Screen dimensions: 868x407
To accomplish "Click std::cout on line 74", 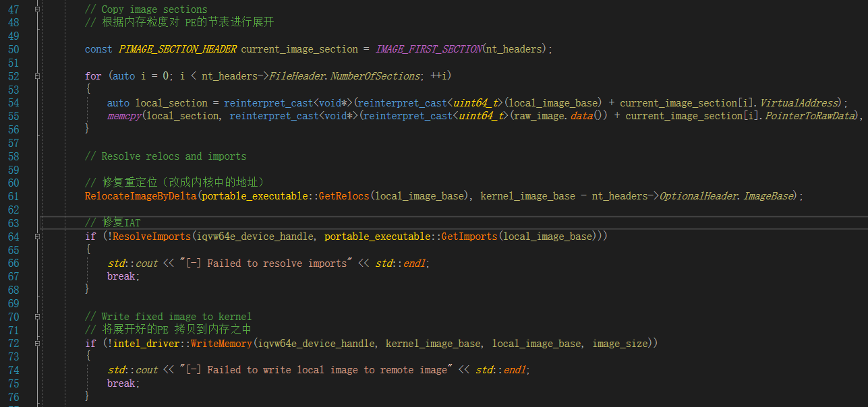I will 132,370.
